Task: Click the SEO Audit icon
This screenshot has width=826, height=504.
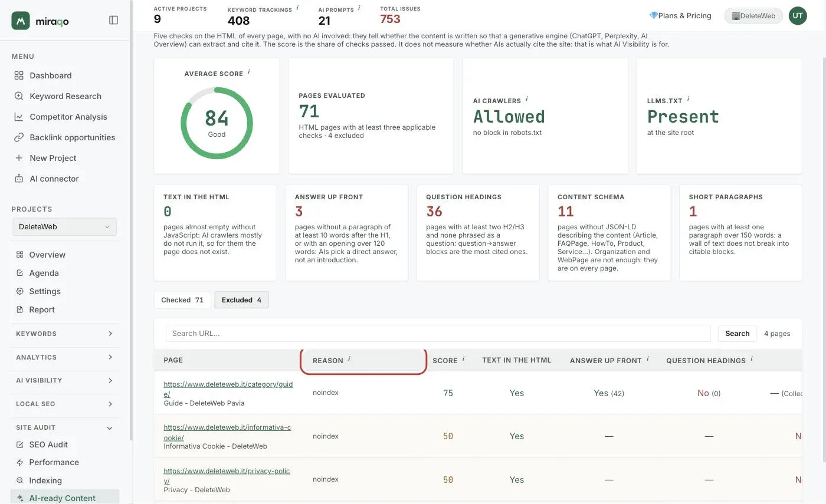Action: [x=20, y=444]
